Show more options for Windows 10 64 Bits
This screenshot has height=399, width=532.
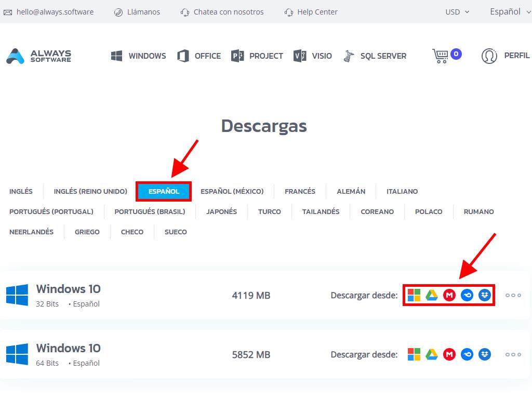[x=513, y=354]
